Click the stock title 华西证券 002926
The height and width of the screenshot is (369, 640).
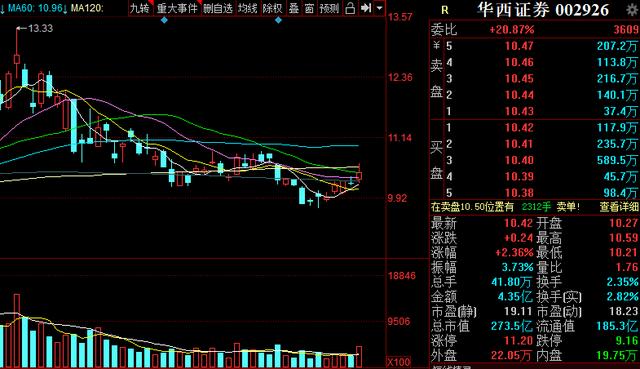point(543,10)
